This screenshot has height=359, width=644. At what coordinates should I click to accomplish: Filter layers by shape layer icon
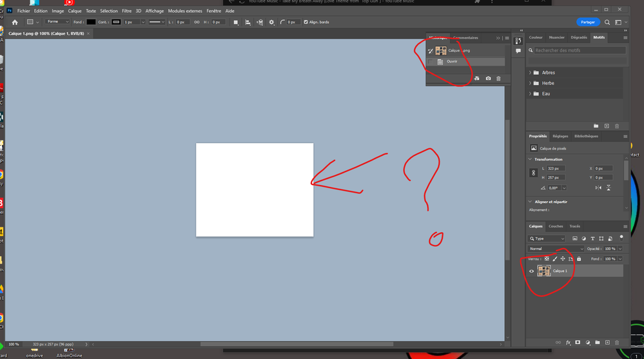click(601, 238)
